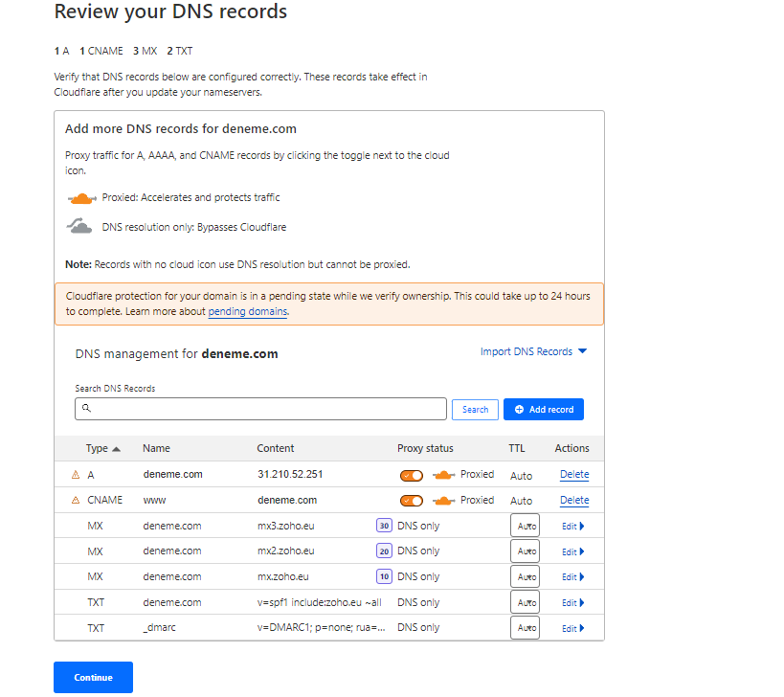Click the mx3.zoho.eu content cell

(x=285, y=526)
